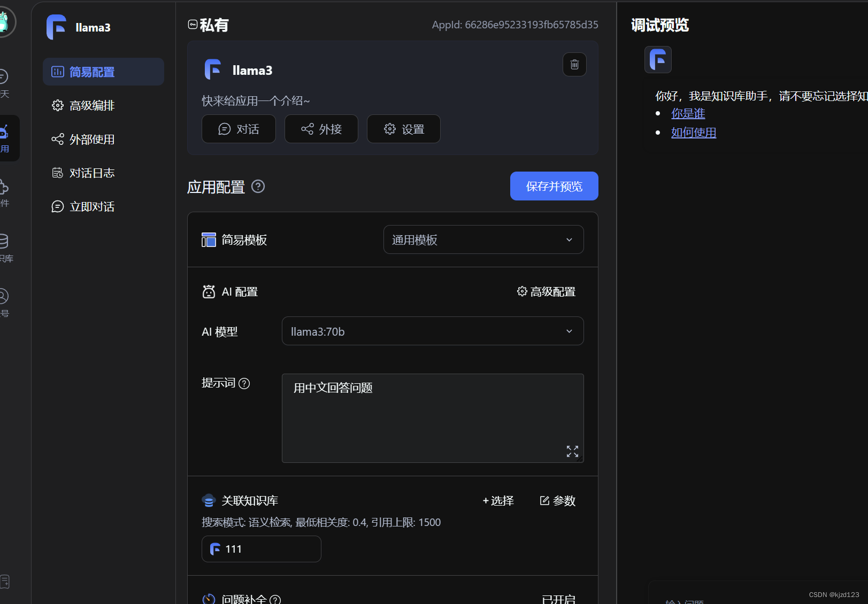Click the 搜索模式 summary text line
This screenshot has height=604, width=868.
321,522
